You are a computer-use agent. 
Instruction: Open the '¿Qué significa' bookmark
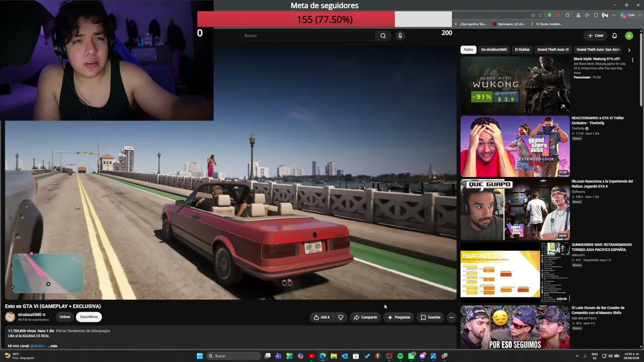tap(470, 24)
